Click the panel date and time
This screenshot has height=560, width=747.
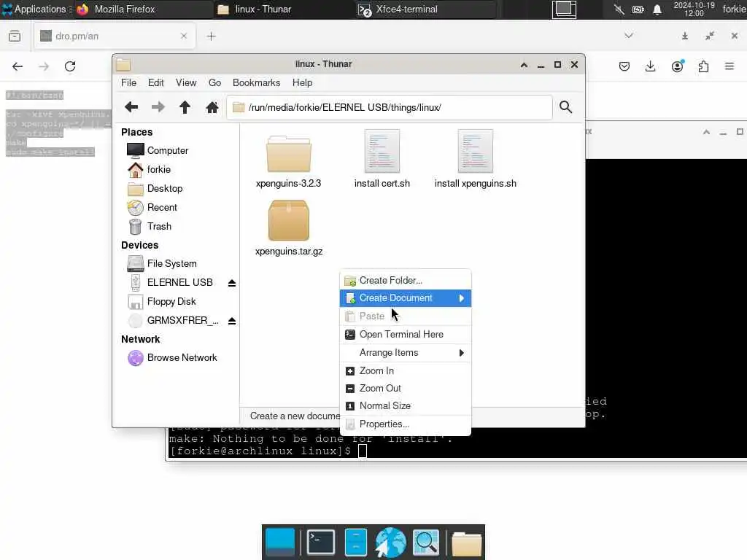coord(694,9)
